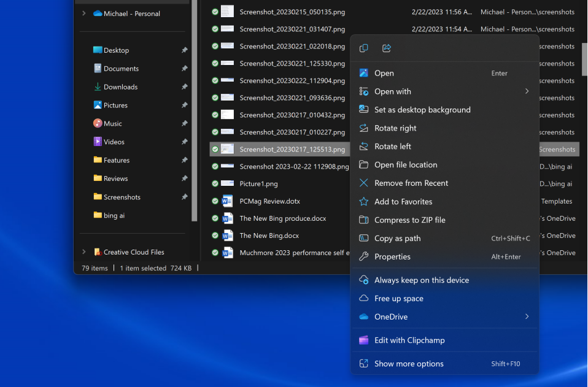The width and height of the screenshot is (588, 387).
Task: Open the selected screenshot file
Action: (x=444, y=73)
